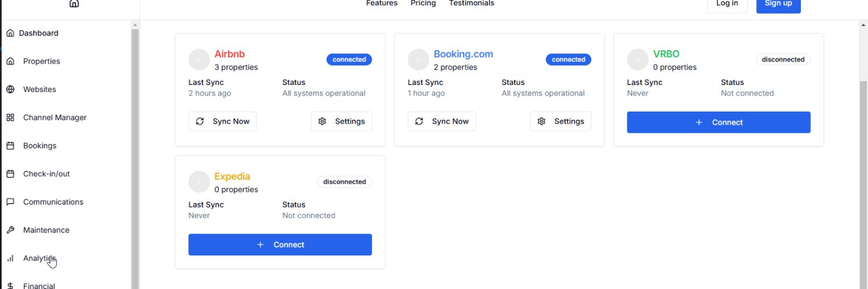Click 'Not connected' status under Expedia
868x289 pixels.
(x=308, y=216)
